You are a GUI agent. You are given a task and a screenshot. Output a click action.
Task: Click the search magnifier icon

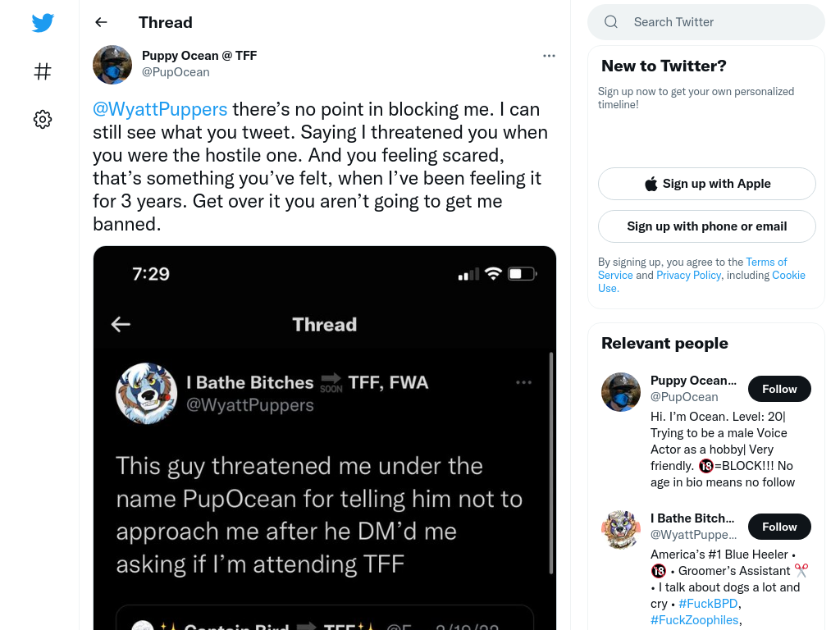coord(611,22)
